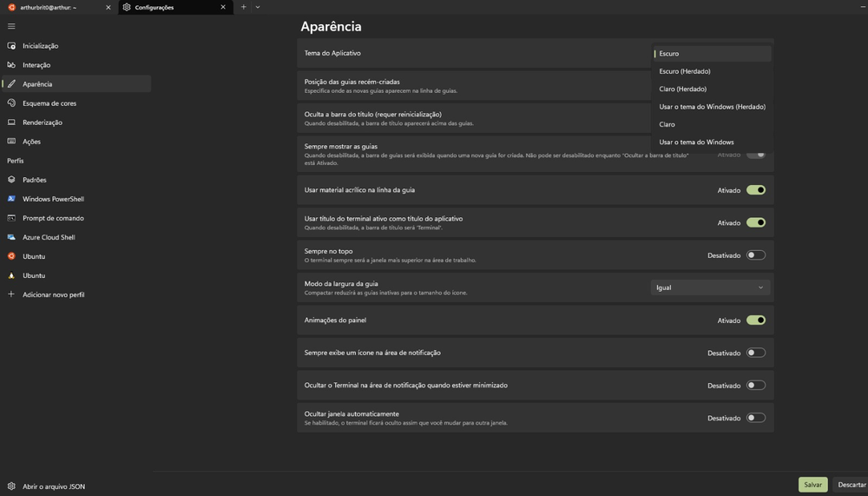Select the Windows PowerShell profile icon
This screenshot has width=868, height=496.
click(11, 199)
